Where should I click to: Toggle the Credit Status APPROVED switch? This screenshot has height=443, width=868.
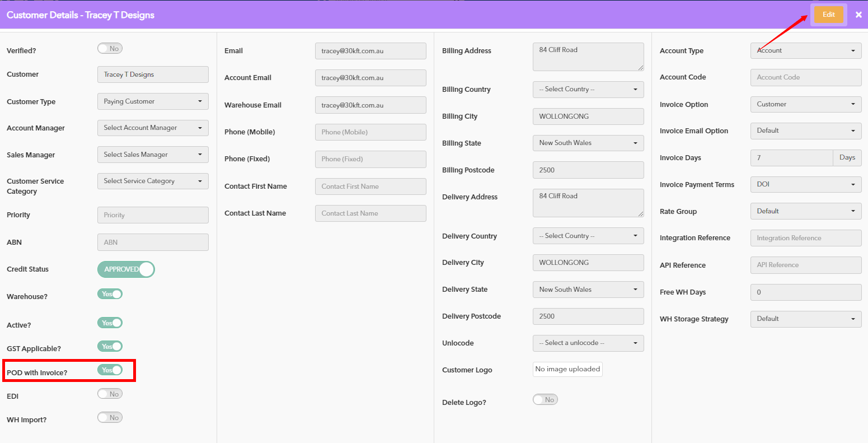[x=126, y=269]
